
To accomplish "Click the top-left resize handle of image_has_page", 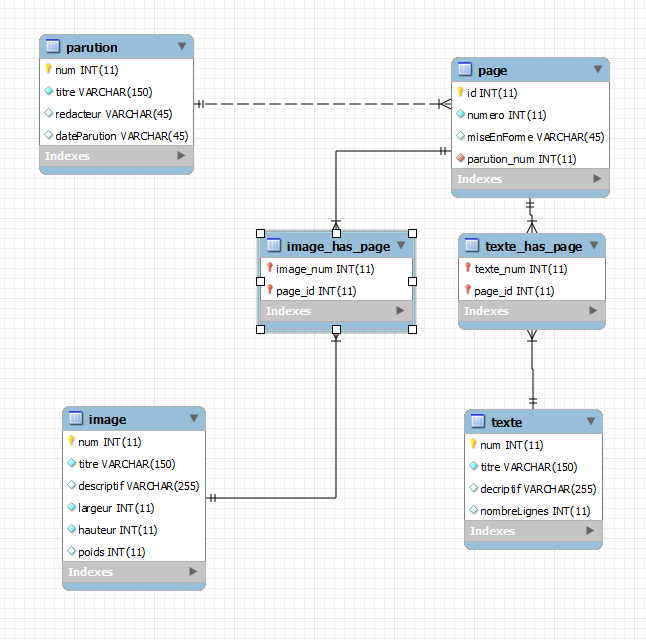I will 260,233.
